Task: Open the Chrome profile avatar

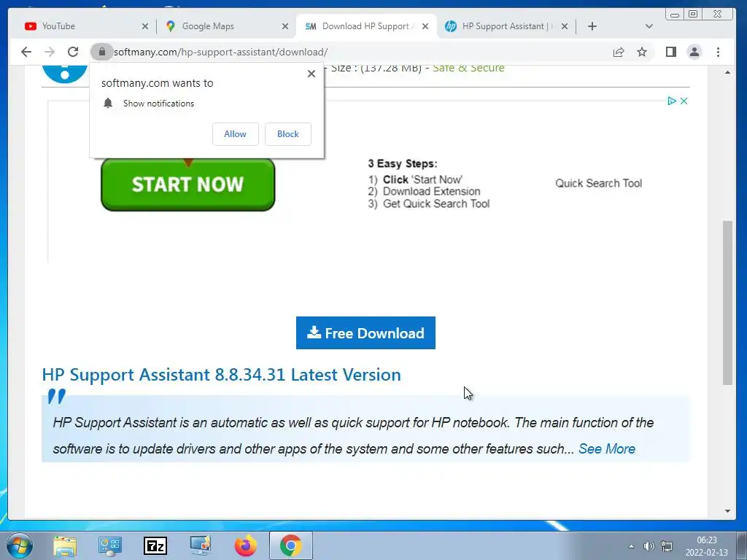Action: (694, 52)
